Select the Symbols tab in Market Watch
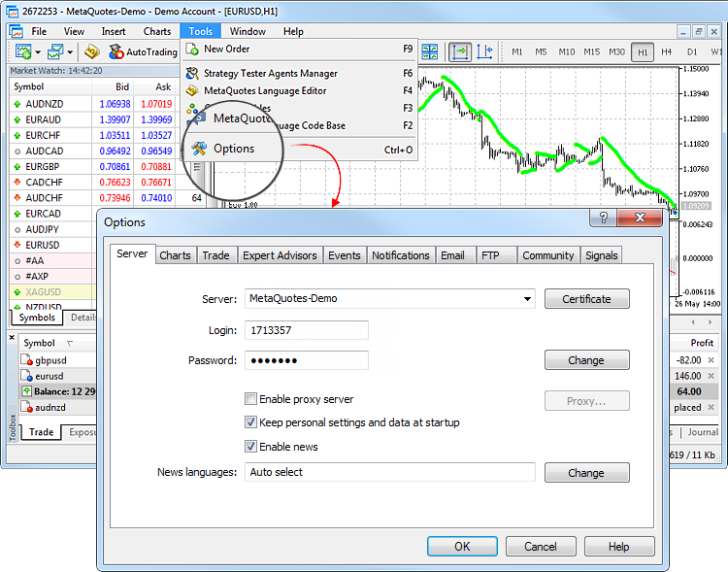 coord(37,318)
